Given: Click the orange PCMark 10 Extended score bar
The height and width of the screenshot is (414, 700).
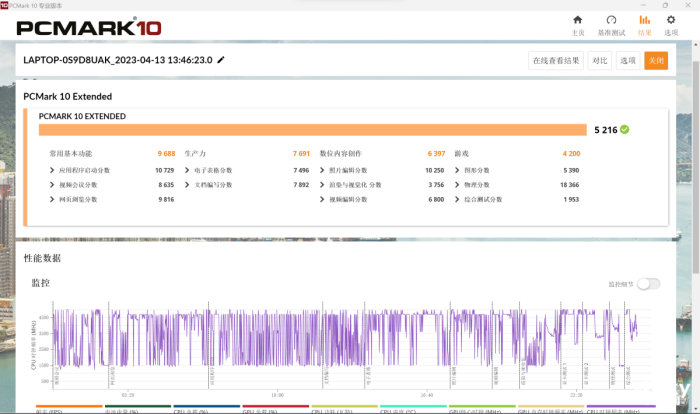Looking at the screenshot, I should [312, 129].
